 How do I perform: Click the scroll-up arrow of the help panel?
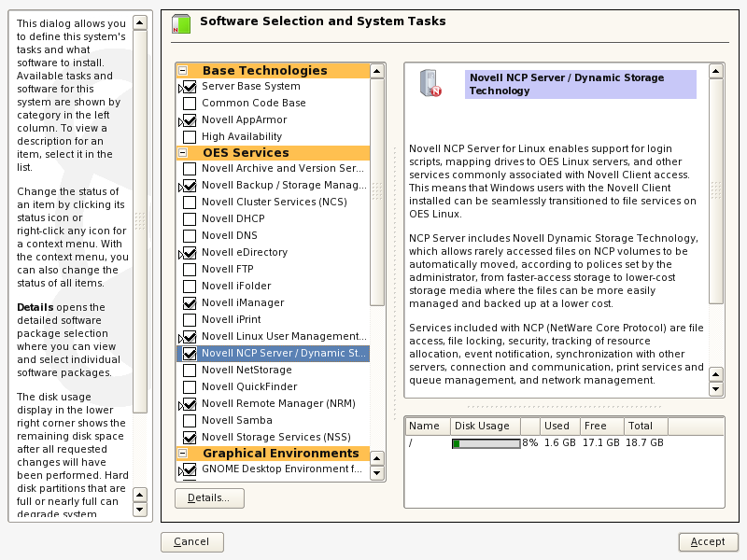click(140, 21)
